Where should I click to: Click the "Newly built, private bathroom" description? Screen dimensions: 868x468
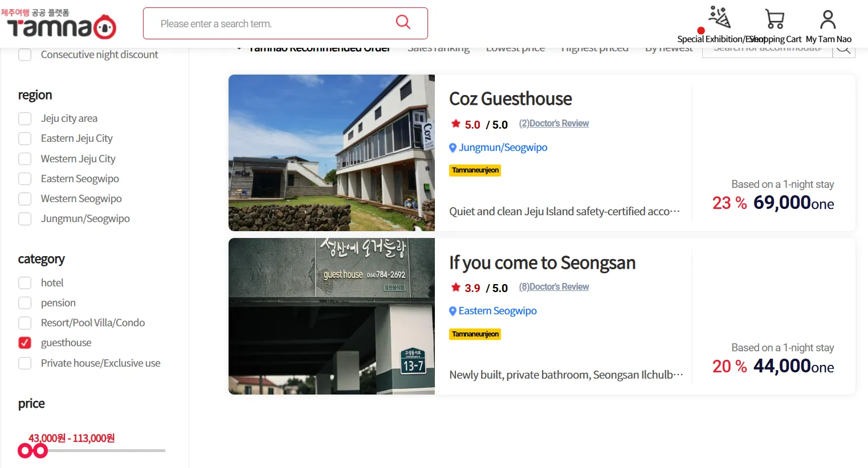566,375
